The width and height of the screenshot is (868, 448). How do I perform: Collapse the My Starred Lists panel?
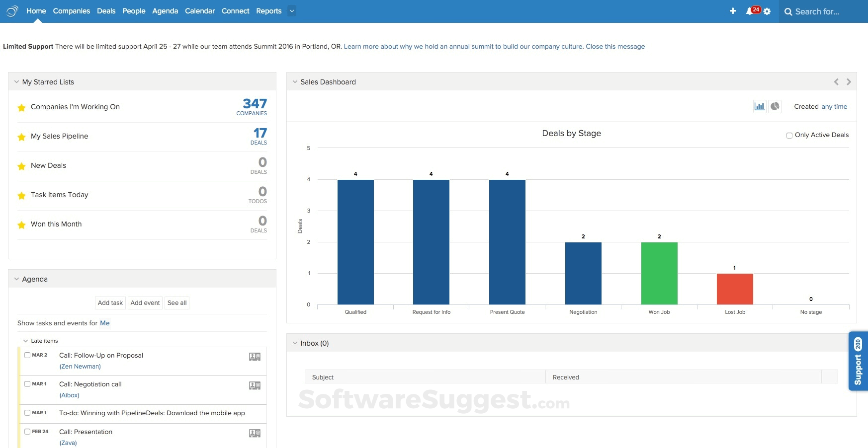coord(16,82)
